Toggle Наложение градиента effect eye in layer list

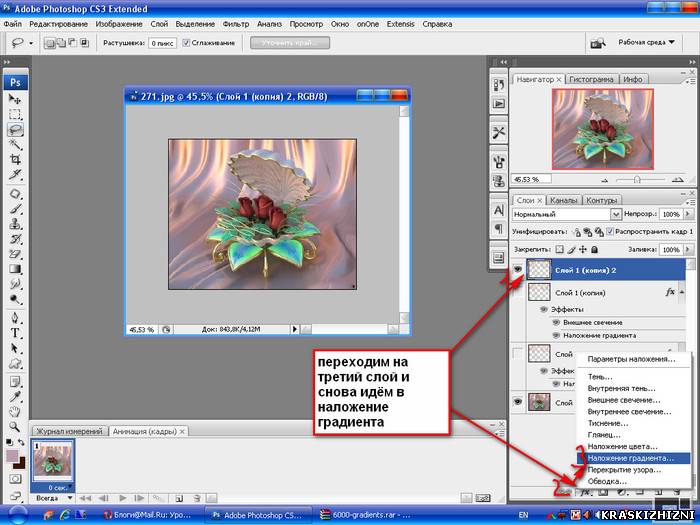click(556, 335)
